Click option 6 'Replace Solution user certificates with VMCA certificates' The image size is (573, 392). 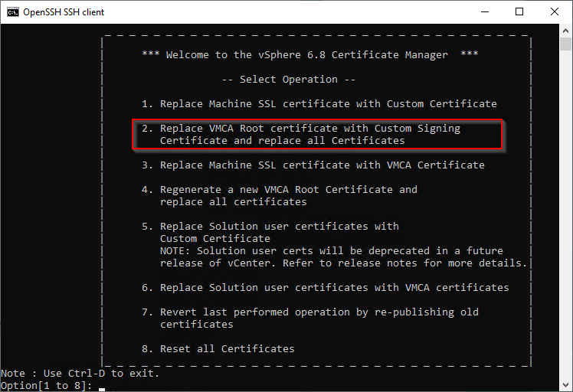(326, 288)
